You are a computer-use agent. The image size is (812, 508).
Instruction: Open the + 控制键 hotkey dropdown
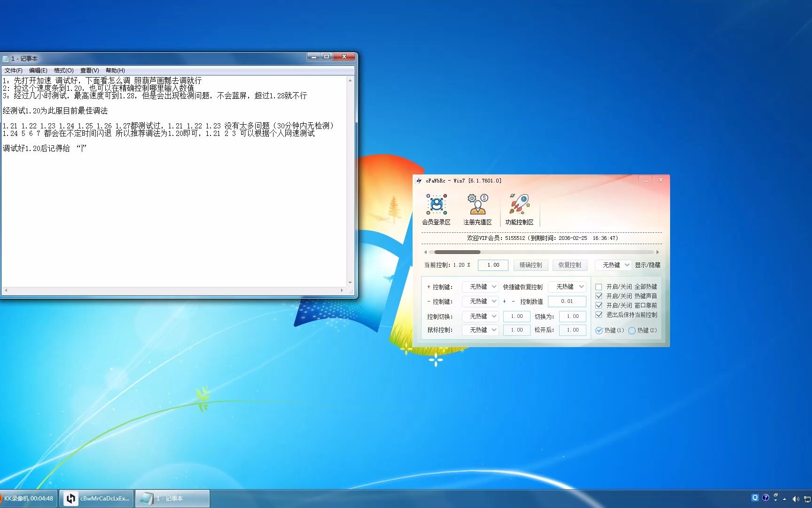tap(480, 287)
